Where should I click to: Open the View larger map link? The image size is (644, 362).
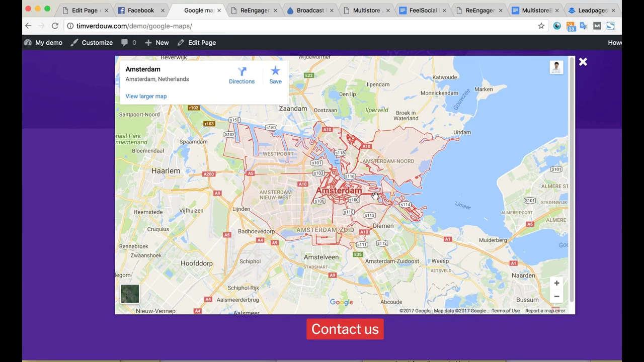coord(146,96)
